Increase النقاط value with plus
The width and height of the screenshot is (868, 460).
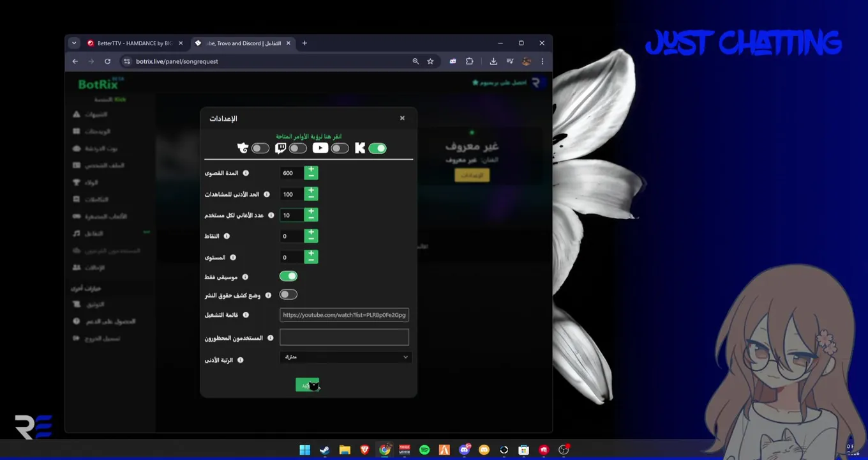[311, 233]
